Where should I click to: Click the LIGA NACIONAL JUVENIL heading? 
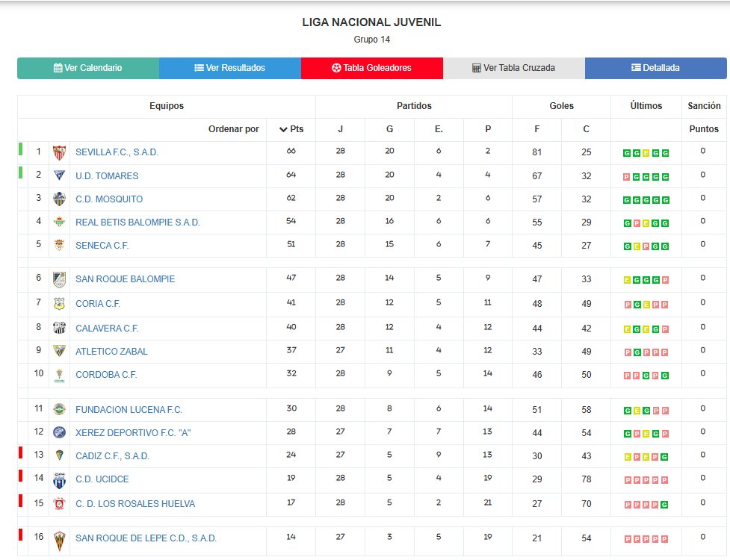[x=371, y=22]
